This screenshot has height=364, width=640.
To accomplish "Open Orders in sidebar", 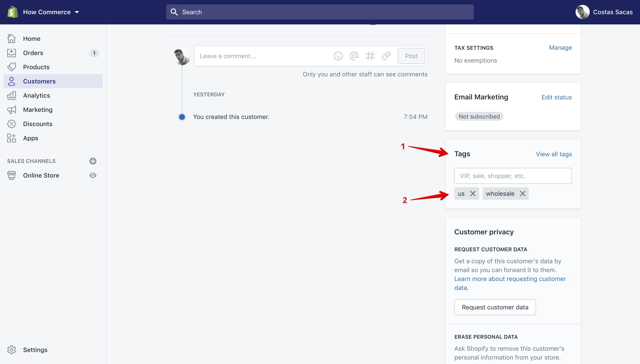I will 33,53.
